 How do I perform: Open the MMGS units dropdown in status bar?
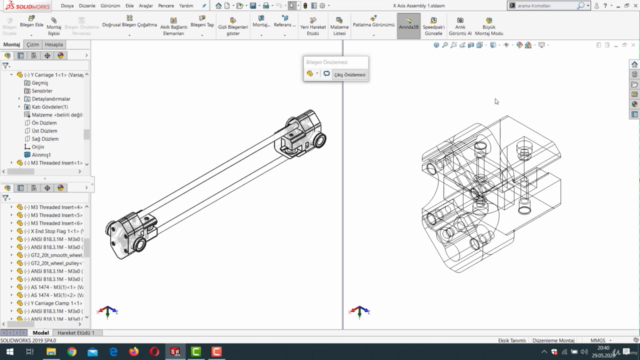pyautogui.click(x=611, y=340)
